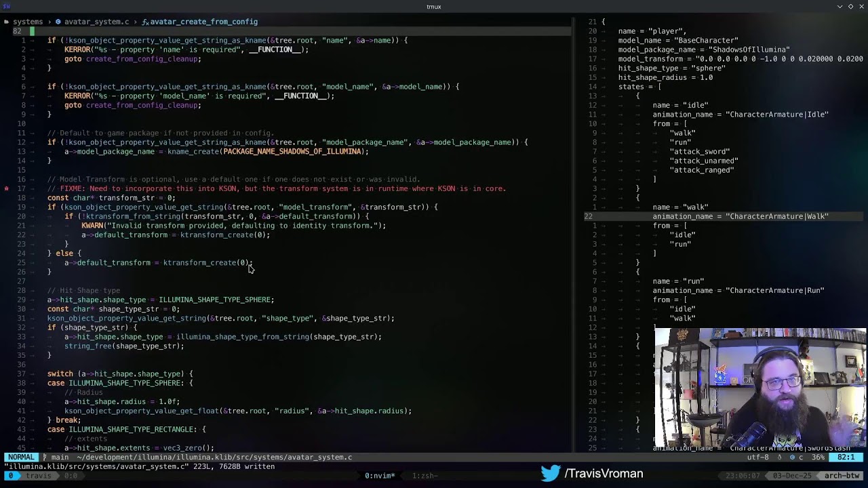Click "property 'model_name' is required" KERROR line
Image resolution: width=868 pixels, height=488 pixels.
pos(199,96)
